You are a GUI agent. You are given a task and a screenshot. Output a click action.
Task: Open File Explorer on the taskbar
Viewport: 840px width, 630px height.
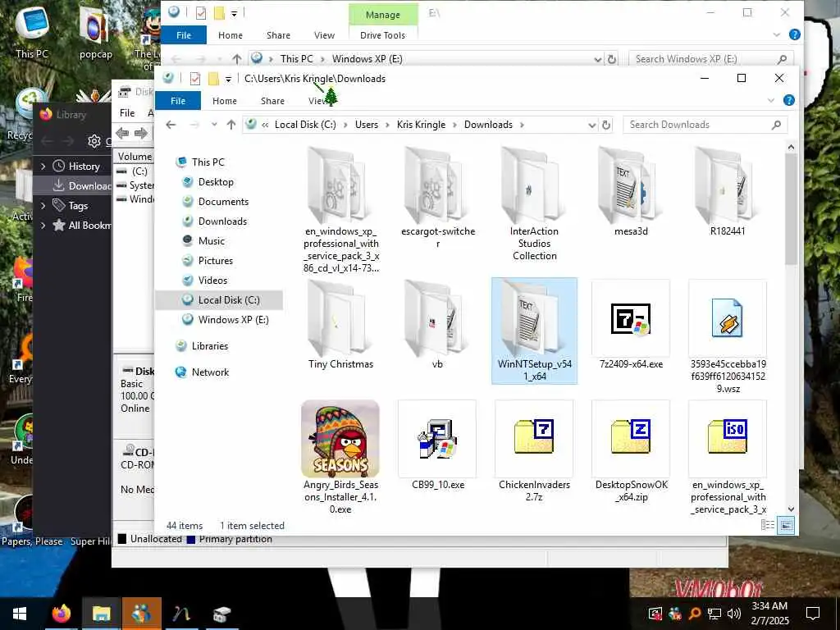(x=101, y=614)
